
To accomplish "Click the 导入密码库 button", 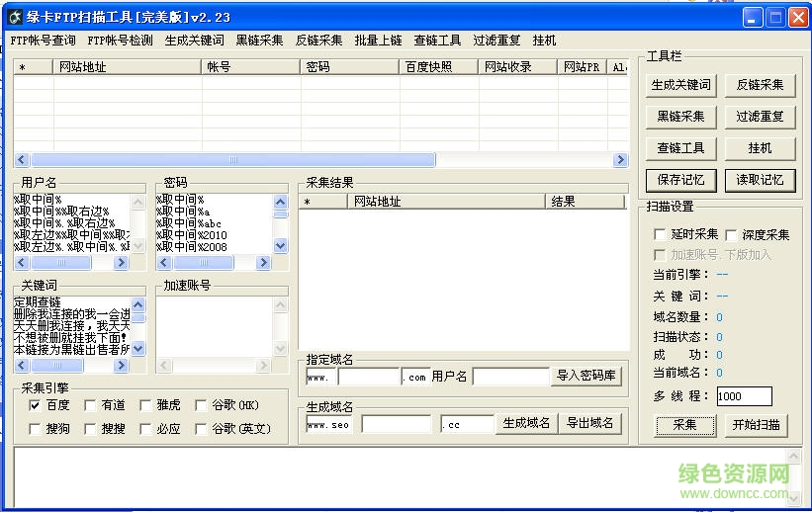I will pyautogui.click(x=588, y=377).
